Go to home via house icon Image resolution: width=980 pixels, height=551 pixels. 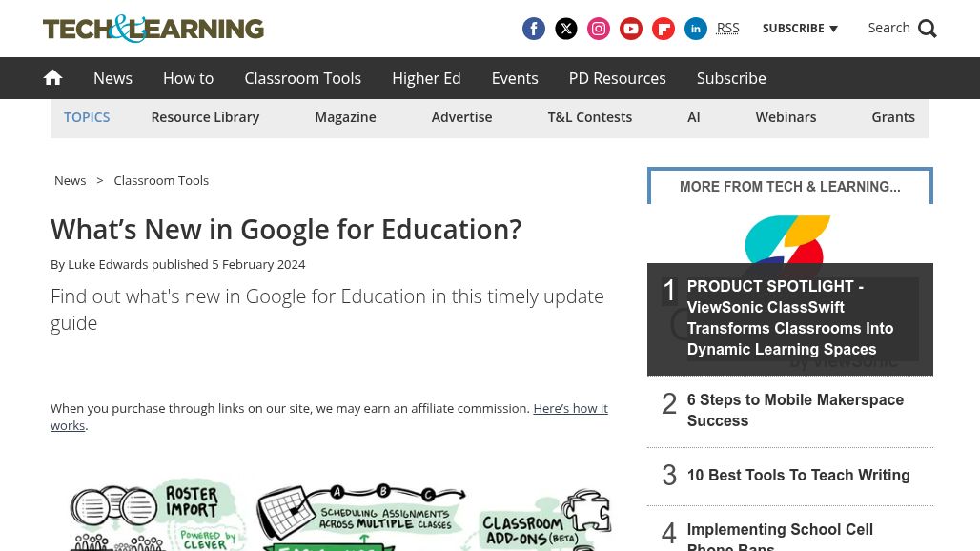pyautogui.click(x=53, y=78)
